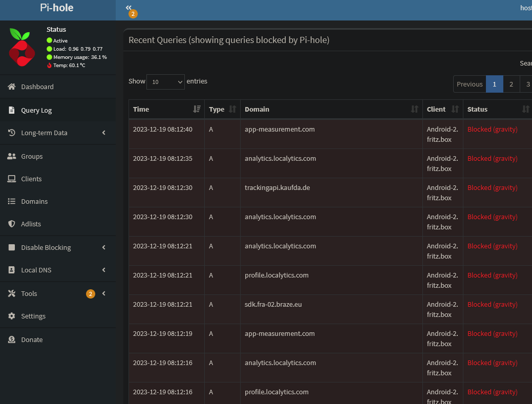
Task: Click the green Active status indicator
Action: click(x=49, y=40)
